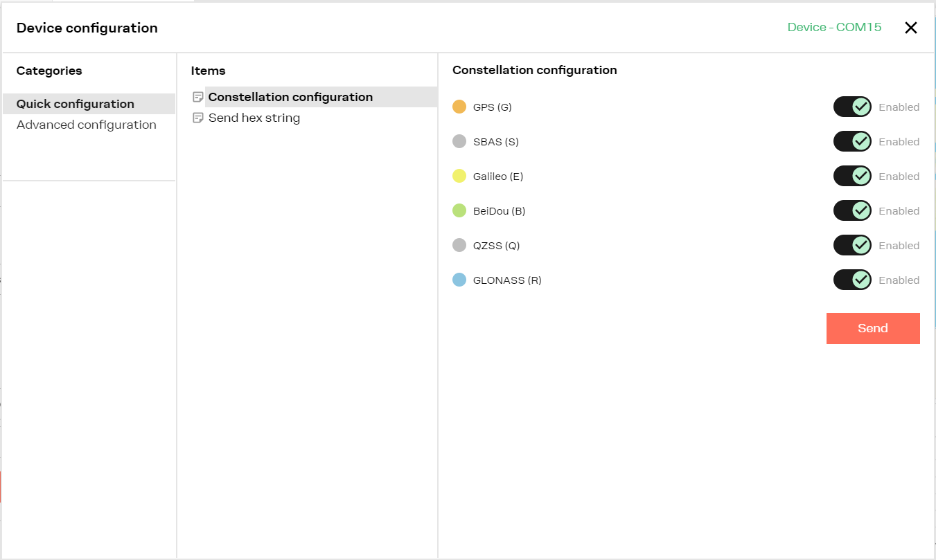
Task: Close the Device configuration dialog
Action: pyautogui.click(x=911, y=28)
